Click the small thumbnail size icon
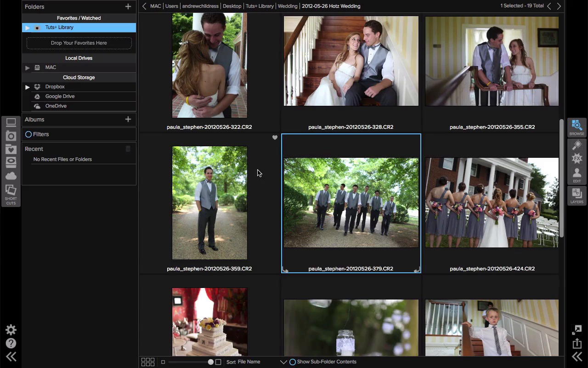This screenshot has height=368, width=588. click(163, 362)
